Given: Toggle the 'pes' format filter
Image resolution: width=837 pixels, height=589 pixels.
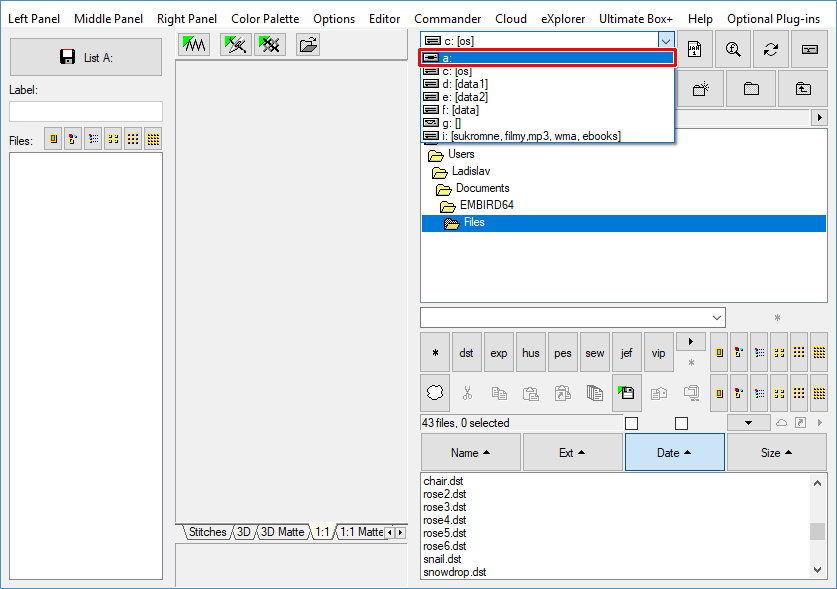Looking at the screenshot, I should pyautogui.click(x=563, y=352).
